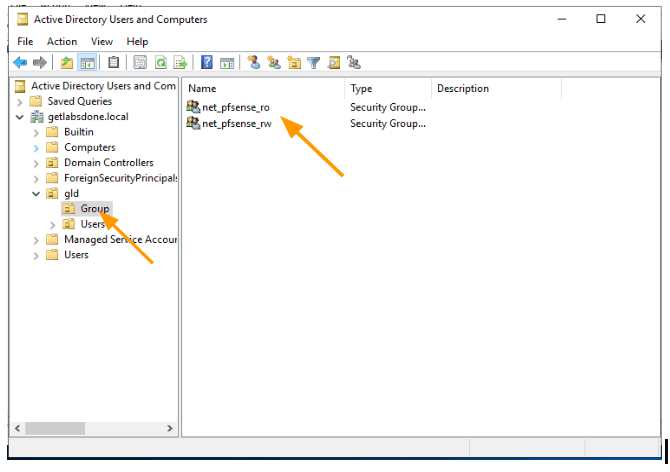Toggle Show/Hide Console Tree button
The width and height of the screenshot is (670, 472).
pos(87,63)
